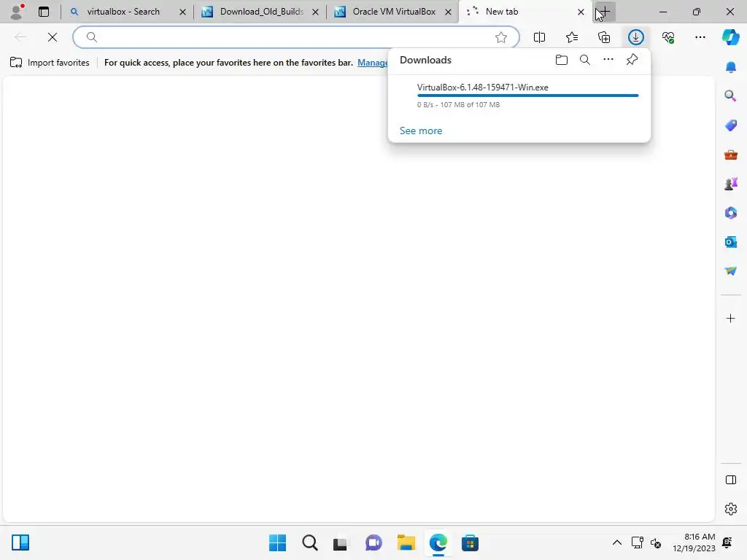Open taskbar Search
The height and width of the screenshot is (560, 747).
click(x=309, y=542)
